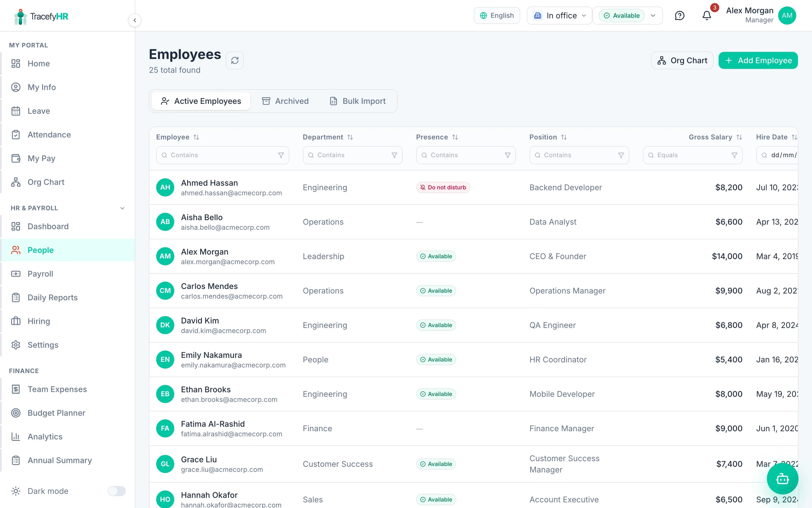Screen dimensions: 812x508
Task: Sort by Department column arrows
Action: pos(350,137)
